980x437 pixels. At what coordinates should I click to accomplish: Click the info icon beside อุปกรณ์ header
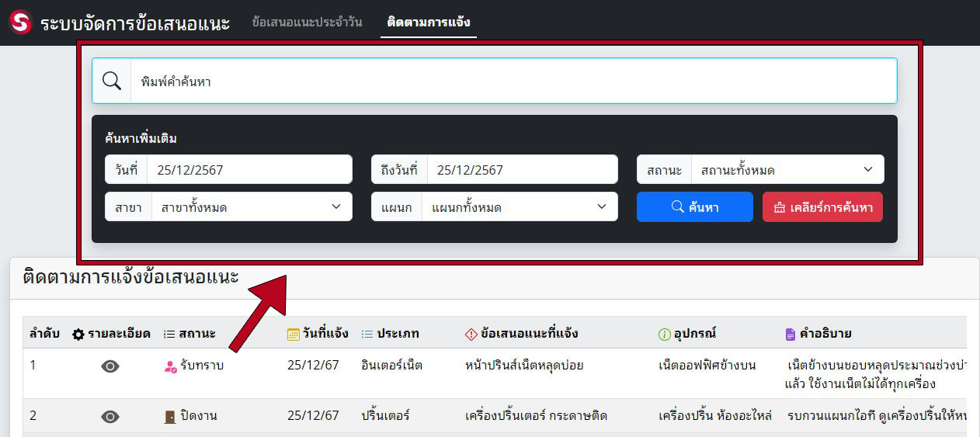[665, 334]
